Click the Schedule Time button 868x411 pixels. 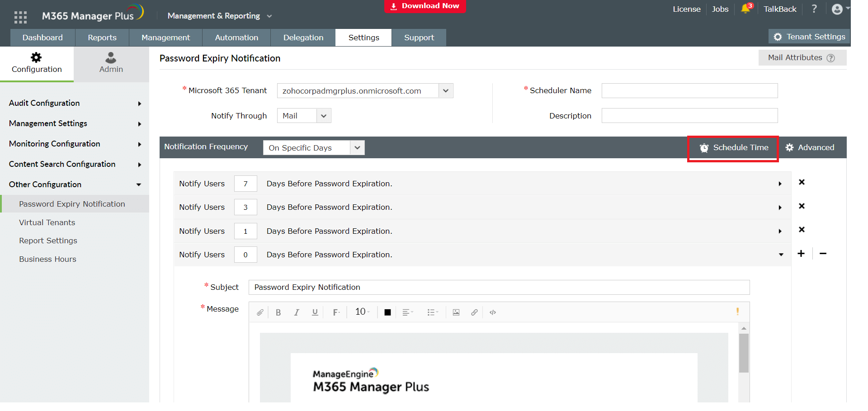pyautogui.click(x=733, y=148)
